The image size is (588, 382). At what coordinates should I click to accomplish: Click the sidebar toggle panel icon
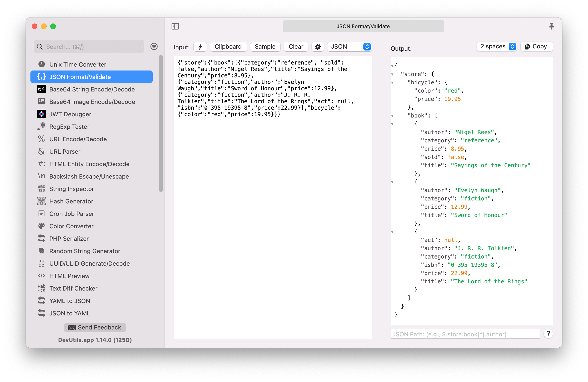[x=175, y=26]
